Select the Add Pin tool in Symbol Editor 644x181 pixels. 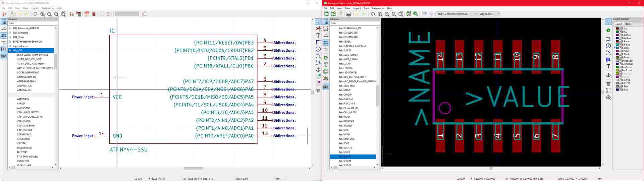tap(318, 28)
